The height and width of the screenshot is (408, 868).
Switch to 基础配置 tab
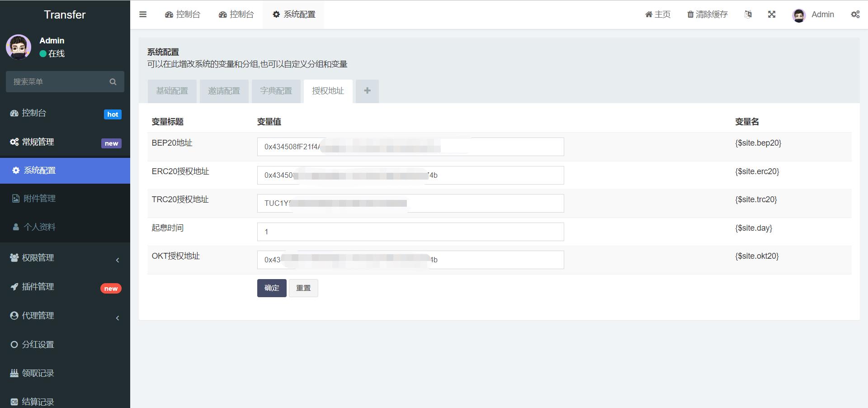(x=172, y=91)
